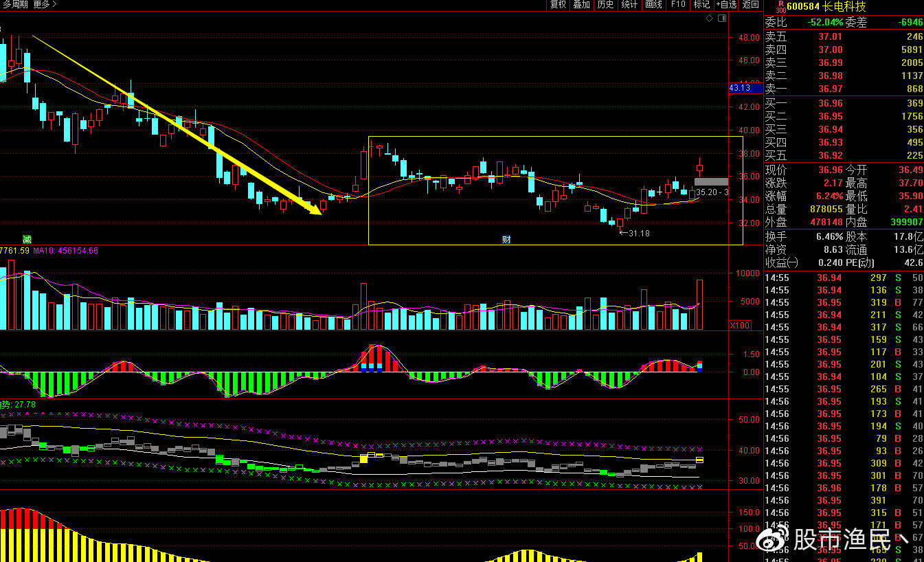Open the 统计 statistics tool
The height and width of the screenshot is (562, 924).
coord(629,5)
